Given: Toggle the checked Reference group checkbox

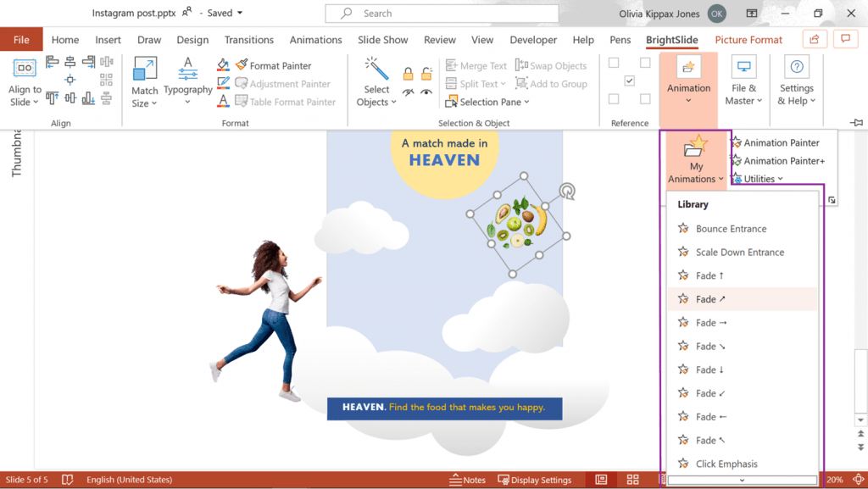Looking at the screenshot, I should tap(629, 81).
